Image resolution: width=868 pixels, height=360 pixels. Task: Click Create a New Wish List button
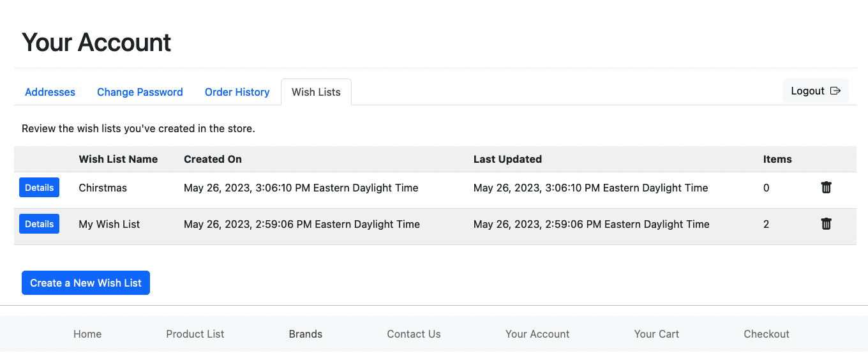86,283
